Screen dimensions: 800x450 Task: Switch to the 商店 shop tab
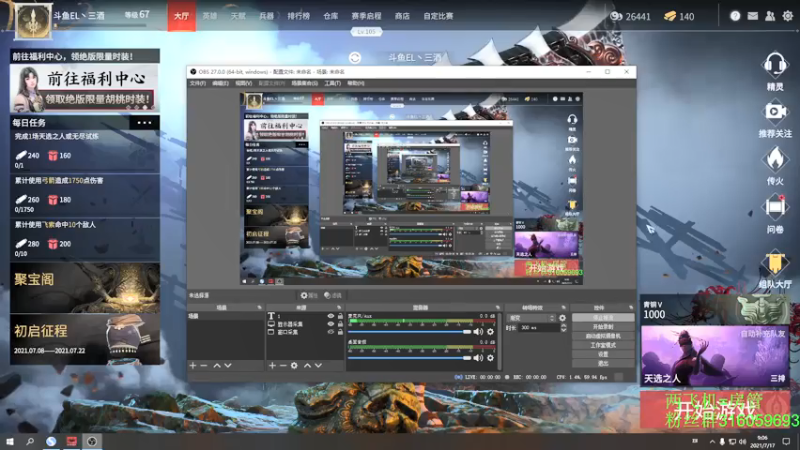402,16
